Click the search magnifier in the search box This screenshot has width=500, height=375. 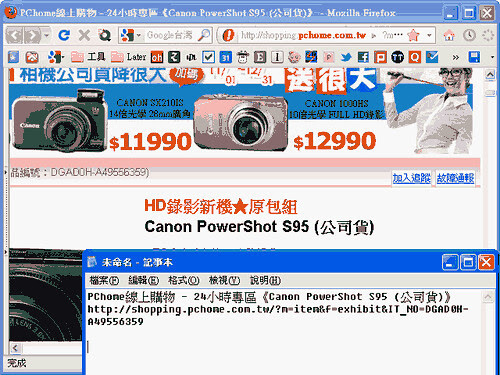[204, 35]
